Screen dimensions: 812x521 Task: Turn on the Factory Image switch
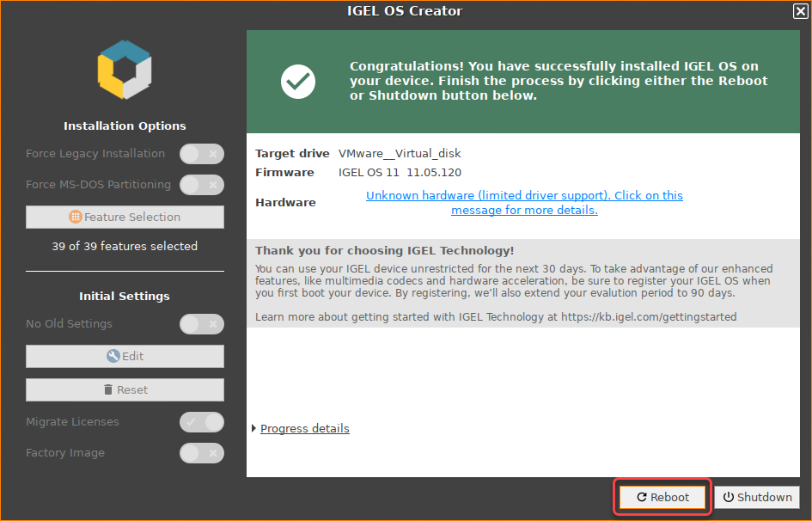201,453
